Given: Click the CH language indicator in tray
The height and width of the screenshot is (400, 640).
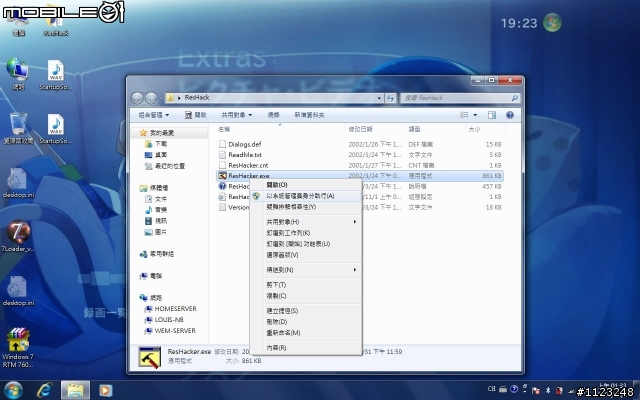Looking at the screenshot, I should (x=491, y=389).
